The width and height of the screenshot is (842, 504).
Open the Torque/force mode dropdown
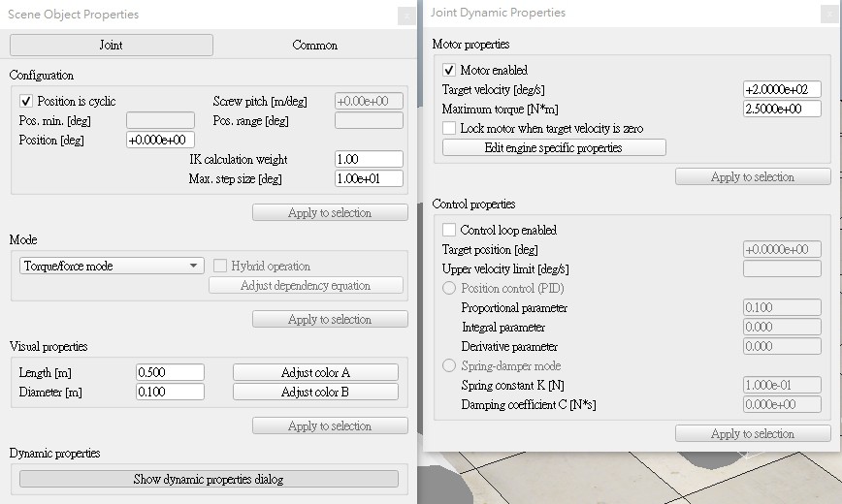pos(112,266)
